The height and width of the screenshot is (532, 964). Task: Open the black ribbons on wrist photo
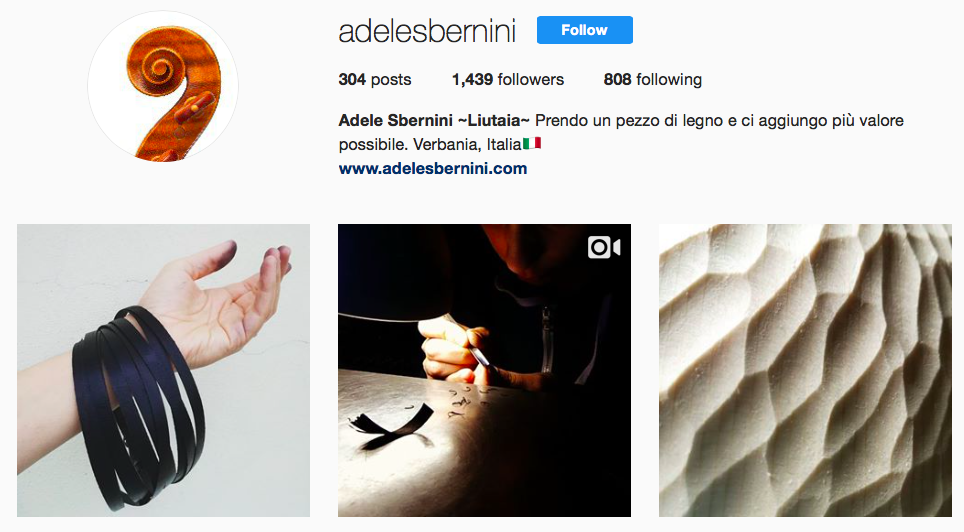(x=164, y=370)
